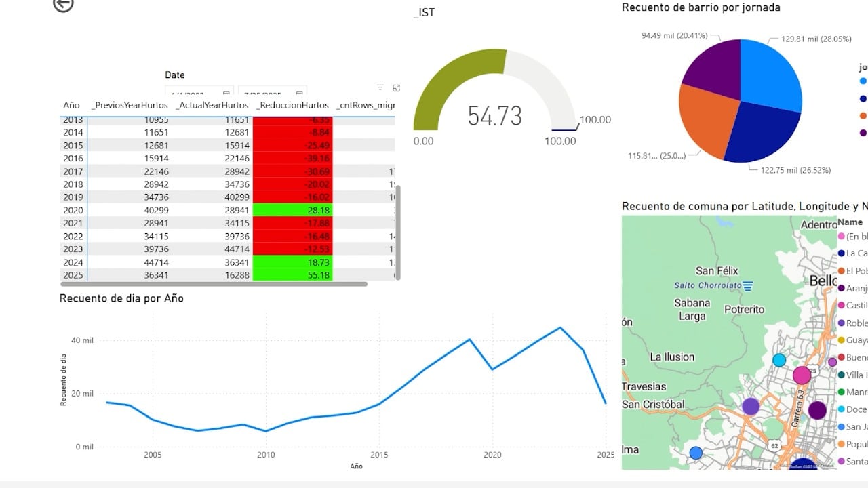868x488 pixels.
Task: Click the Aranjuez legend item in the map
Action: pos(856,288)
